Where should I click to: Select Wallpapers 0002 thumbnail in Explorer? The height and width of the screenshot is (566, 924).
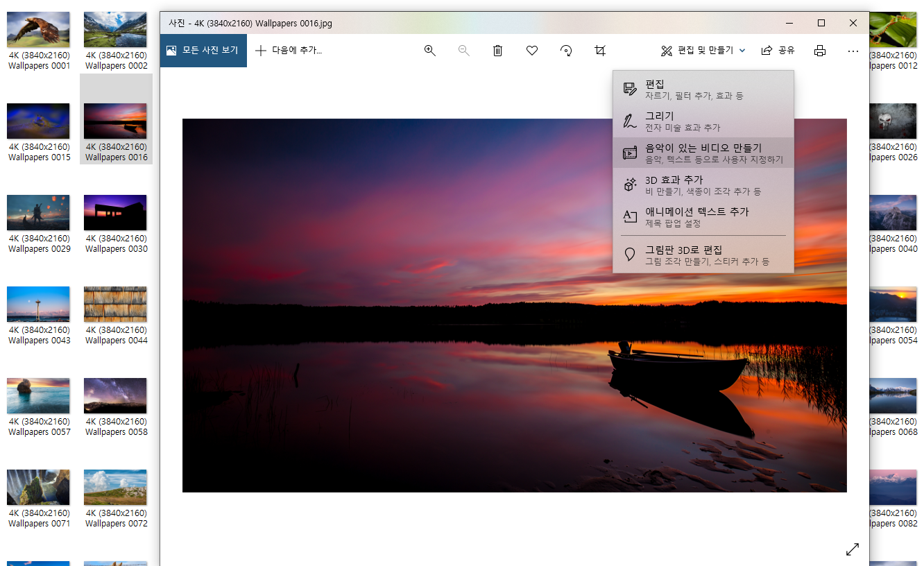115,29
